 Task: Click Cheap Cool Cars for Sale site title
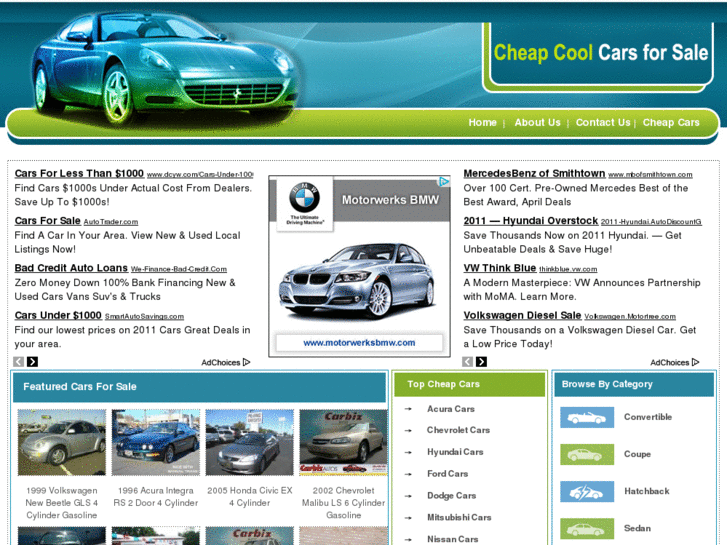tap(601, 53)
